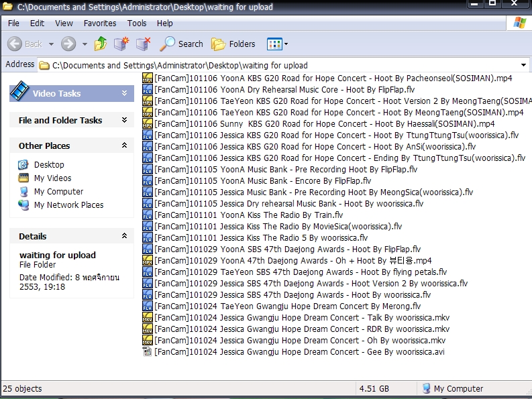
Task: Click FLV icon of TaeYeon Gwangju Merong file
Action: click(148, 306)
